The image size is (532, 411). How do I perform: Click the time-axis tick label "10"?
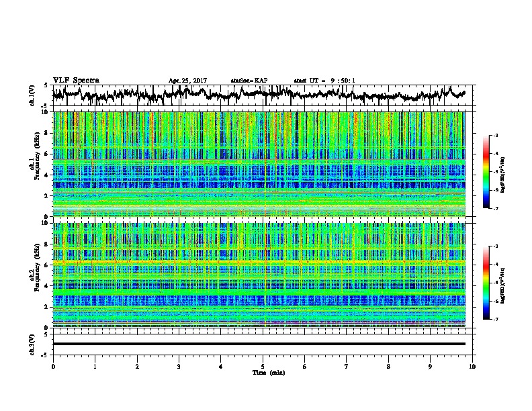pos(472,367)
